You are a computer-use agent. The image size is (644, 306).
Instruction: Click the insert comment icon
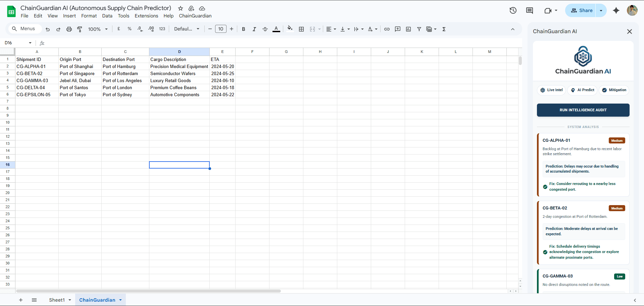[398, 29]
